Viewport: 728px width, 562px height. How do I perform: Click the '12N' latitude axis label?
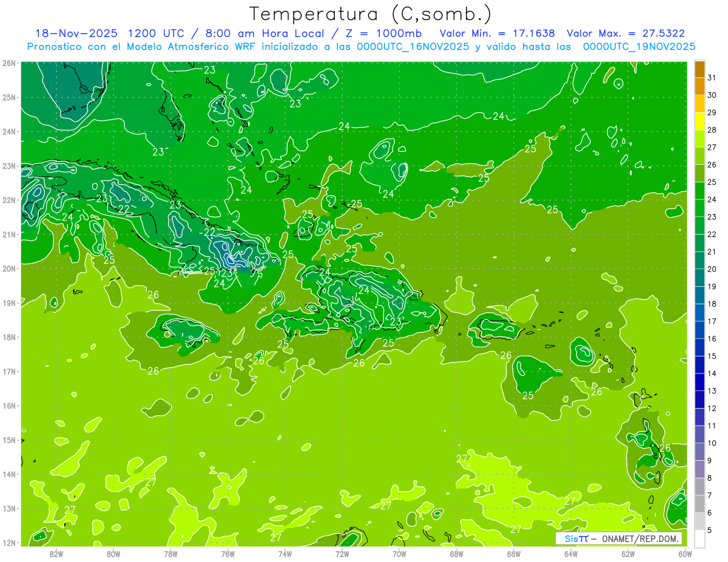click(x=8, y=543)
